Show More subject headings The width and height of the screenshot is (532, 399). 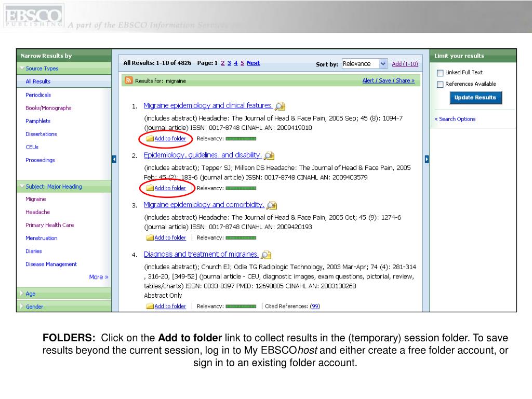[99, 277]
